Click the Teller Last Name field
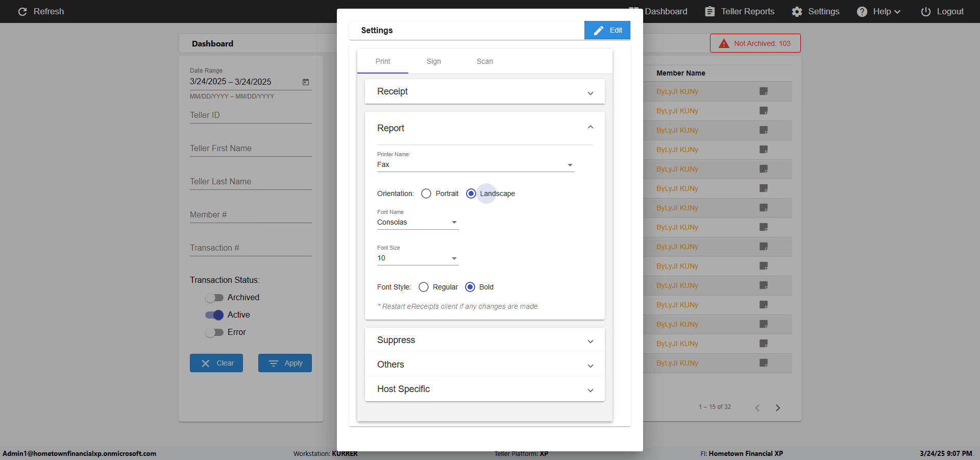The image size is (980, 460). [x=251, y=182]
